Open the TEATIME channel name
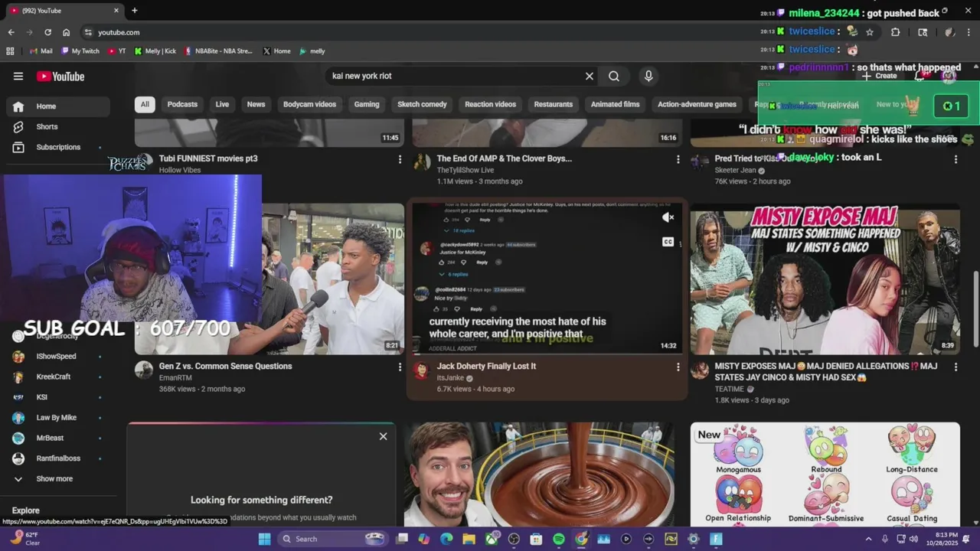980x551 pixels. click(x=729, y=389)
